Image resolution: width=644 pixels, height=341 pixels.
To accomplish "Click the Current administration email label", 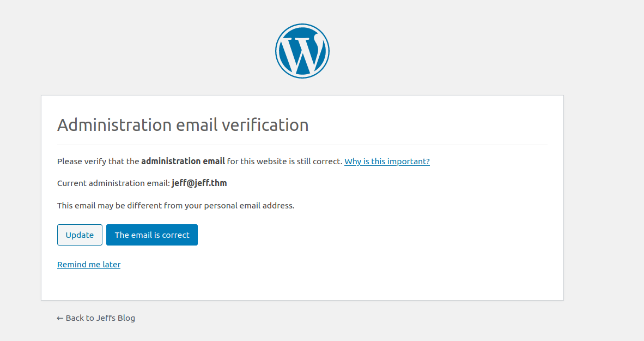I will pyautogui.click(x=113, y=183).
